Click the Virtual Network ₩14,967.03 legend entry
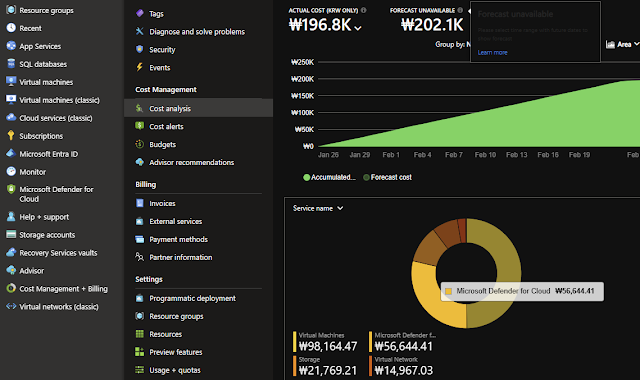This screenshot has width=640, height=380. point(401,366)
